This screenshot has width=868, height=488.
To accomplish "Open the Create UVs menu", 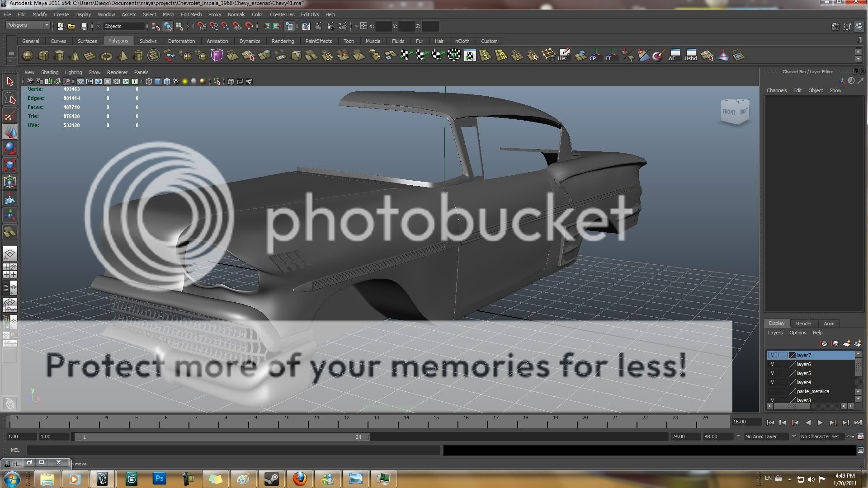I will (x=282, y=14).
